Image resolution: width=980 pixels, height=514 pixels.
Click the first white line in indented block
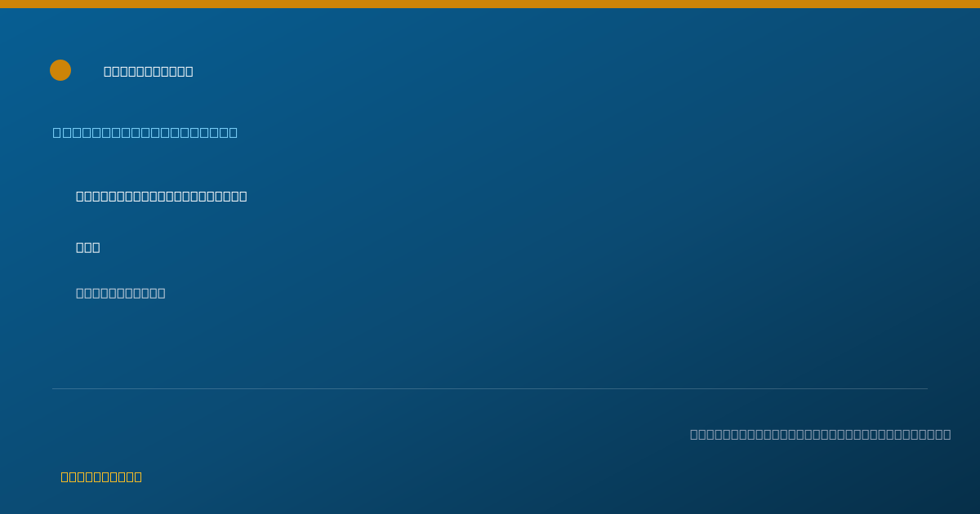pos(162,196)
